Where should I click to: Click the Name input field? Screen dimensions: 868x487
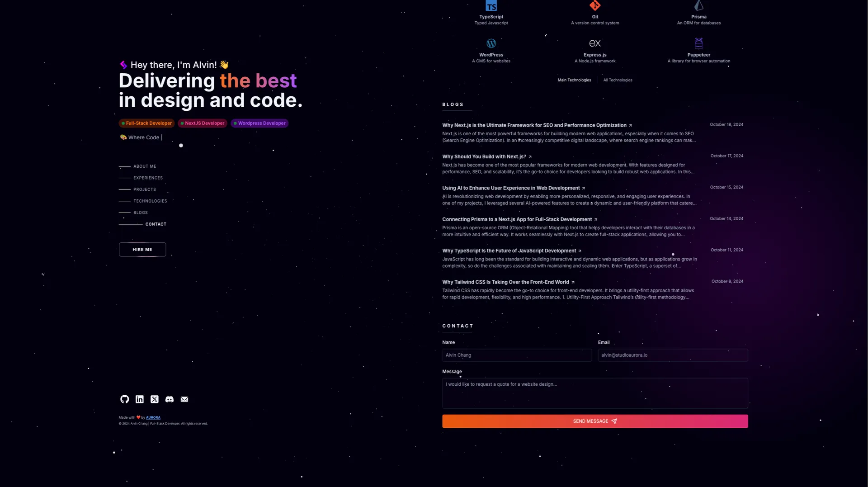[x=516, y=355]
